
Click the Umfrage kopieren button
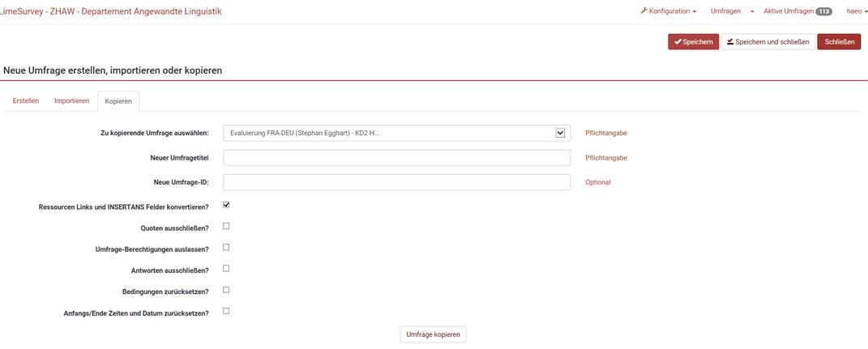coord(434,335)
